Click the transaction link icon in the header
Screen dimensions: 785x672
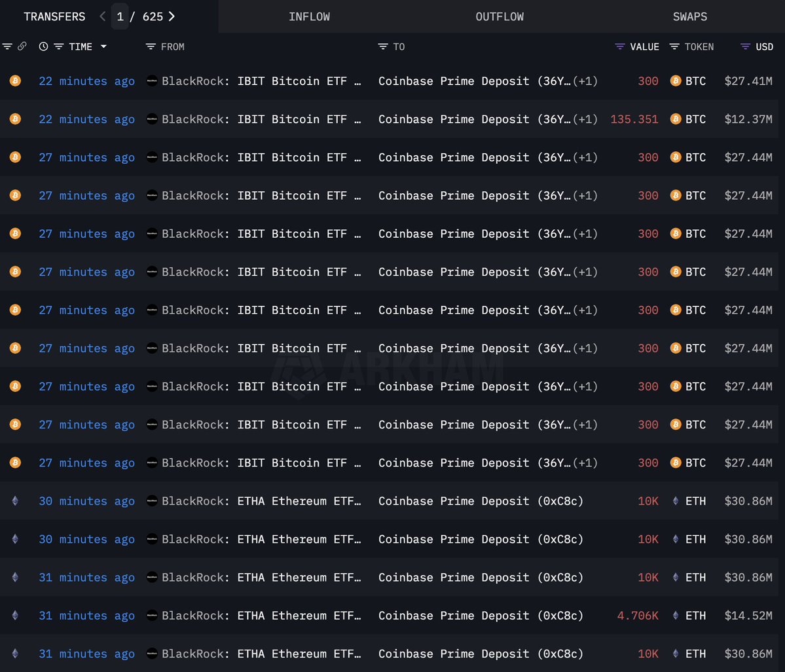coord(22,47)
